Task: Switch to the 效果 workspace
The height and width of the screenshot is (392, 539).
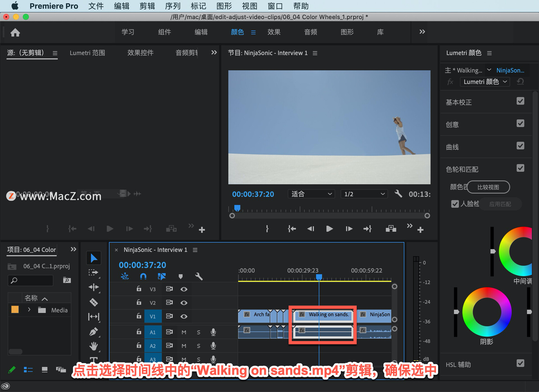Action: point(274,32)
